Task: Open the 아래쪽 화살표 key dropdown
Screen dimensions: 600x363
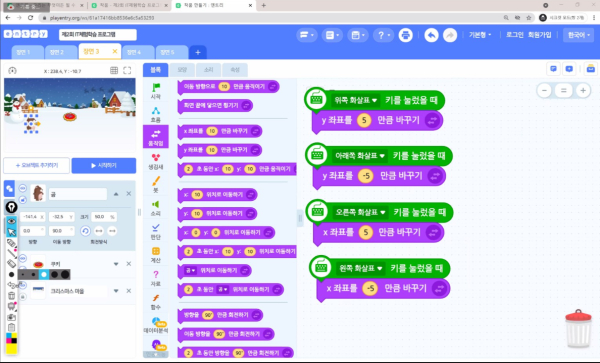Action: 360,156
